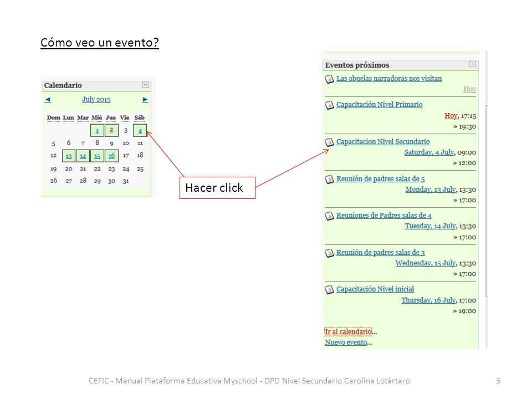This screenshot has height=399, width=532.
Task: Open Reunión de padres salas de 3
Action: coord(380,252)
